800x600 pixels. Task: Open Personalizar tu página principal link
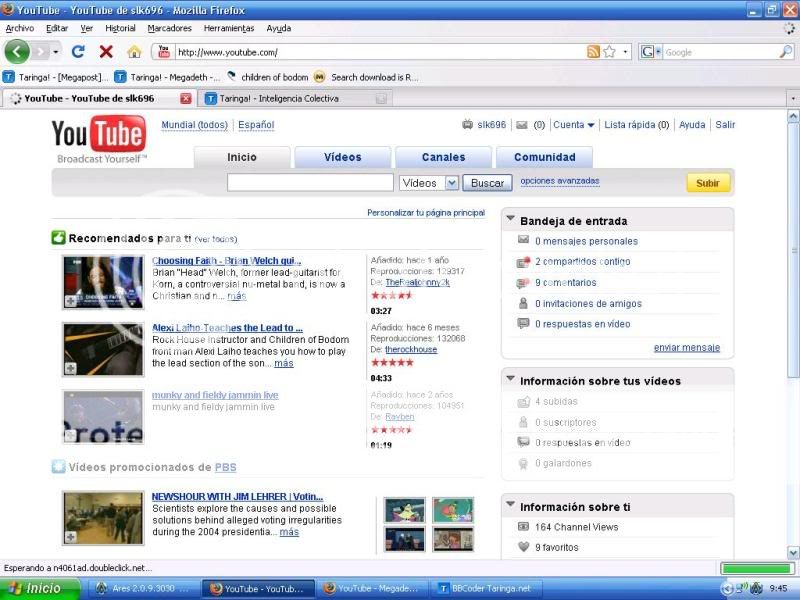click(x=426, y=213)
